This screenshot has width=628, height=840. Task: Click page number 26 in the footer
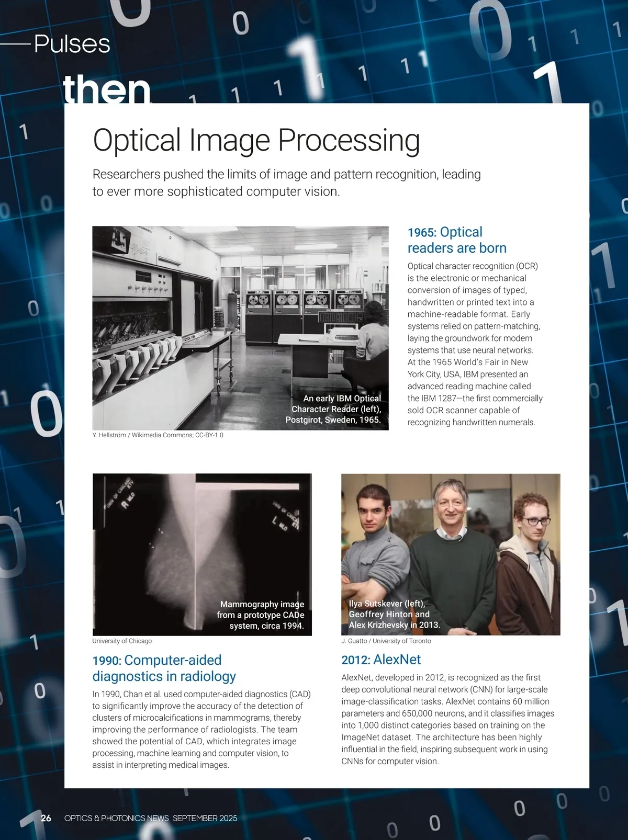click(46, 818)
